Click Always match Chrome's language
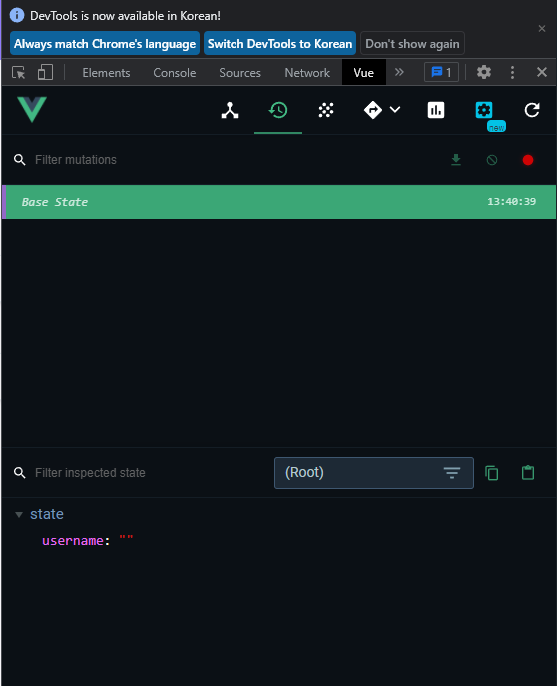This screenshot has height=686, width=557. pyautogui.click(x=105, y=43)
